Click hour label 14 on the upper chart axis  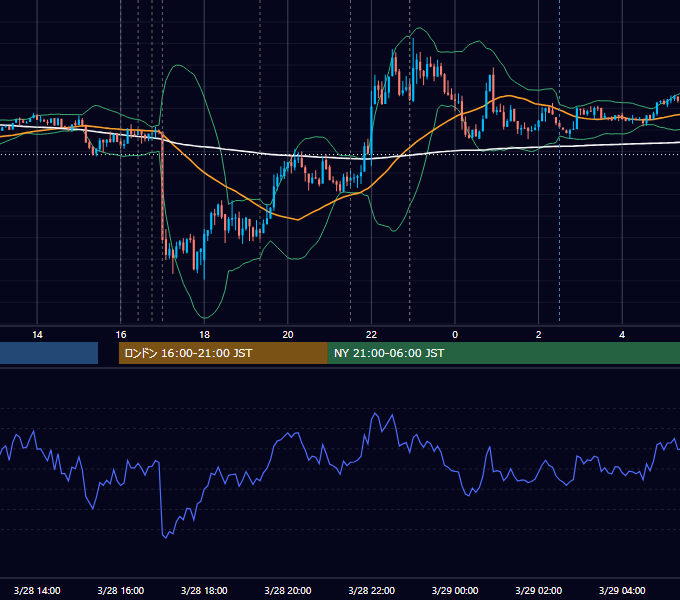click(x=37, y=335)
